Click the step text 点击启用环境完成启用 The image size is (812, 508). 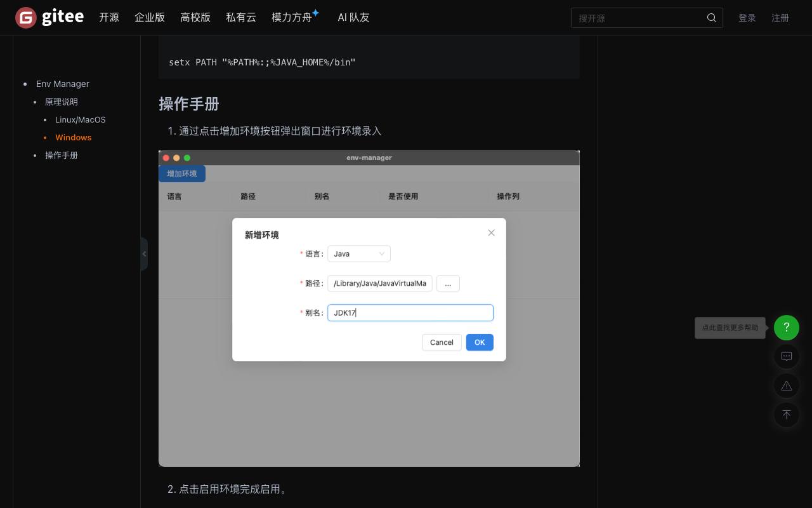coord(233,489)
